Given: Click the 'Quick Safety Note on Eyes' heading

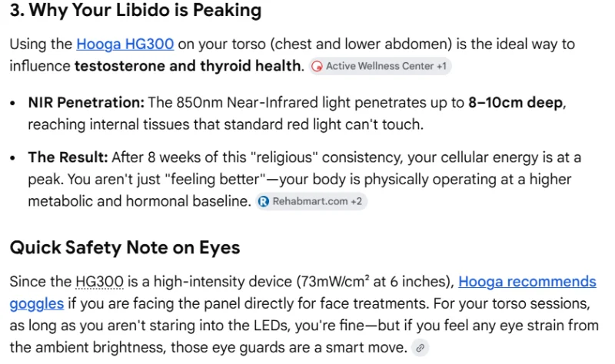Looking at the screenshot, I should (x=125, y=247).
